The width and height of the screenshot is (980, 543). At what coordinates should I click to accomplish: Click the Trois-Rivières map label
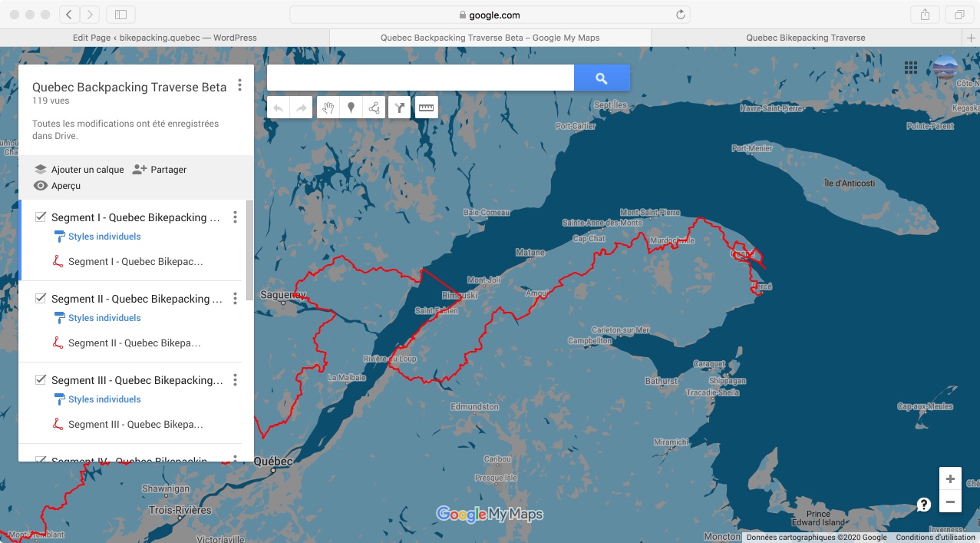tap(180, 510)
